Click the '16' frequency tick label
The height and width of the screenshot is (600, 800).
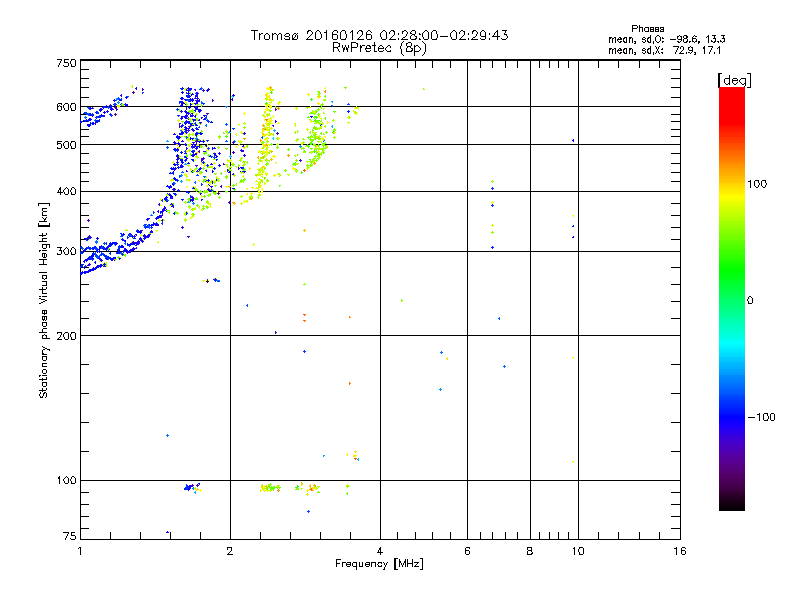click(x=680, y=551)
